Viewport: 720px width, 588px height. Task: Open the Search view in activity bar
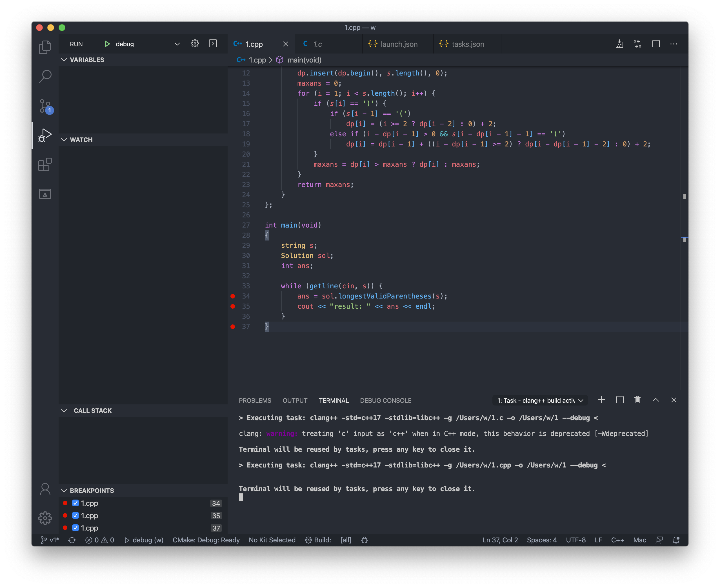point(45,77)
